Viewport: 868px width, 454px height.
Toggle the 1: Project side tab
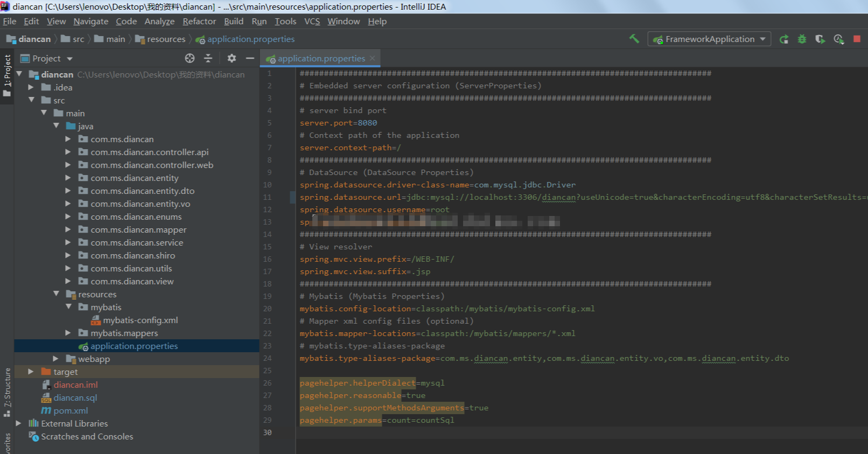(x=7, y=75)
